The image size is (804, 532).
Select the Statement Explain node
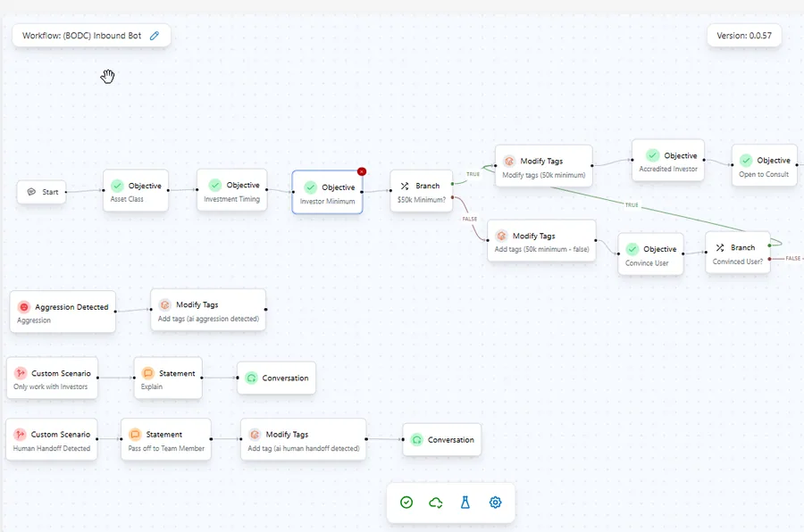[x=168, y=378]
